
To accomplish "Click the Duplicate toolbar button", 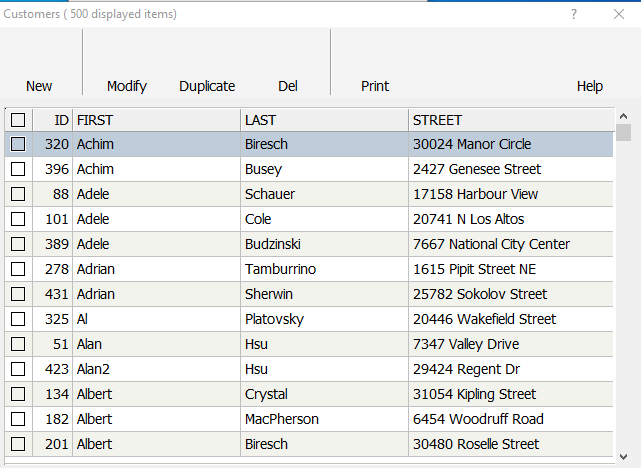I will tap(207, 63).
